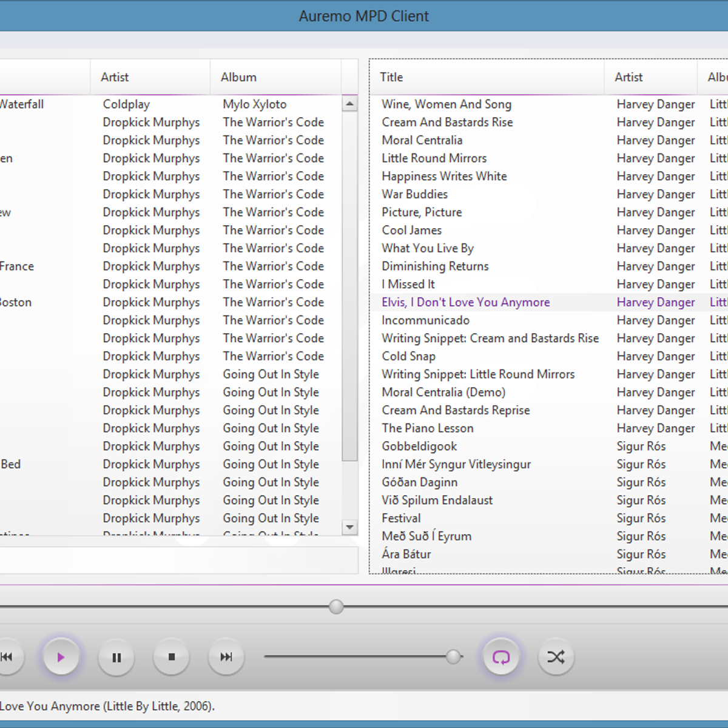The height and width of the screenshot is (728, 728).
Task: Skip to next track button
Action: pos(226,657)
